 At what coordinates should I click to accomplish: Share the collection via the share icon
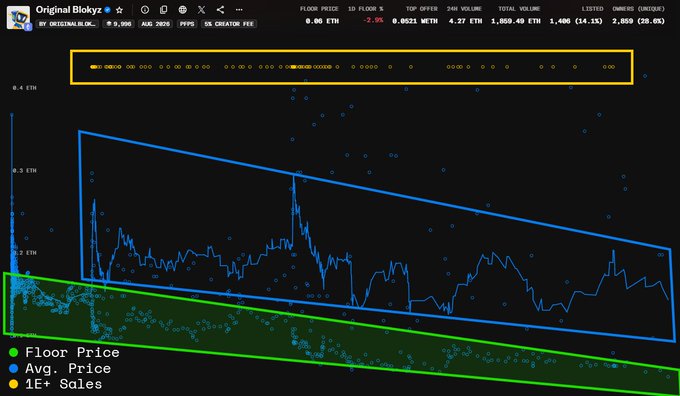[220, 10]
